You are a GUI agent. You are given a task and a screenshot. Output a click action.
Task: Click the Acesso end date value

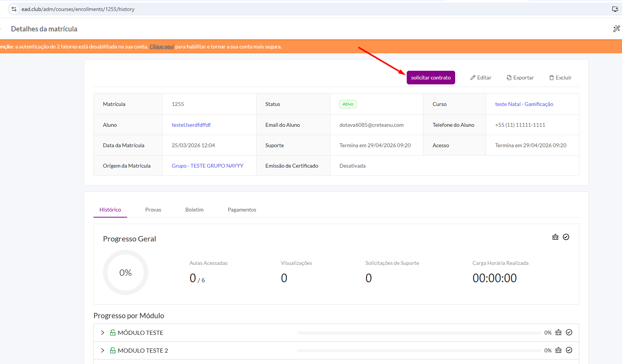531,145
